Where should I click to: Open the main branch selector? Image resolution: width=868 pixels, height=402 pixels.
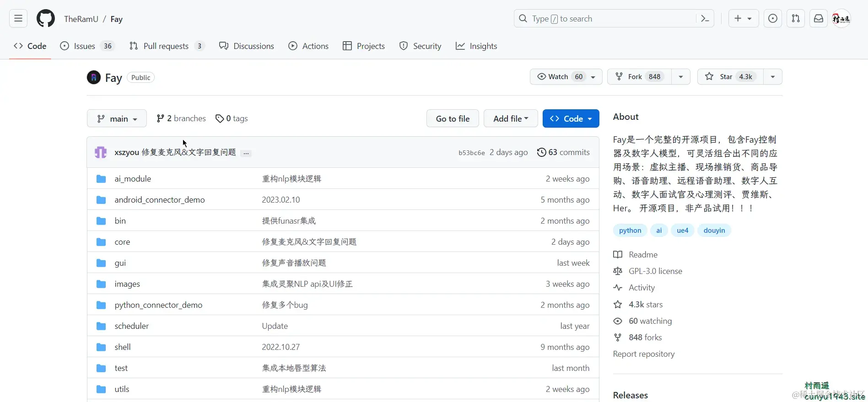click(117, 118)
